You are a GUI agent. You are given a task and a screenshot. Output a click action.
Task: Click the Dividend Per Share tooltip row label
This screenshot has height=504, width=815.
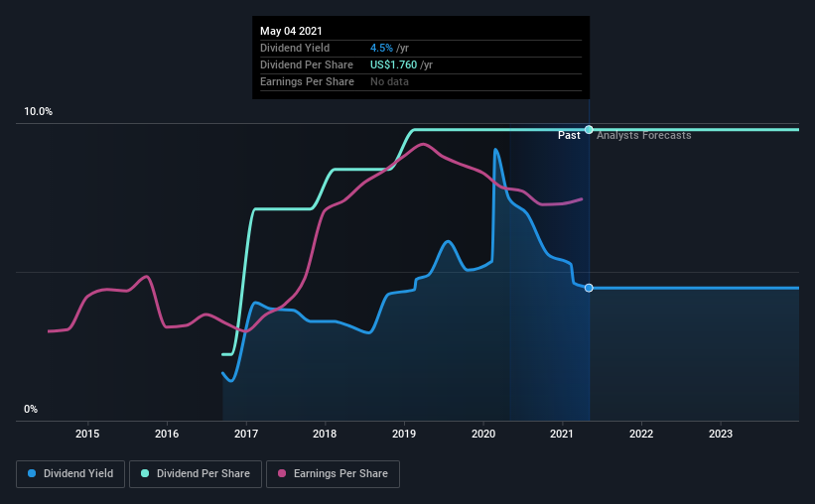(307, 64)
